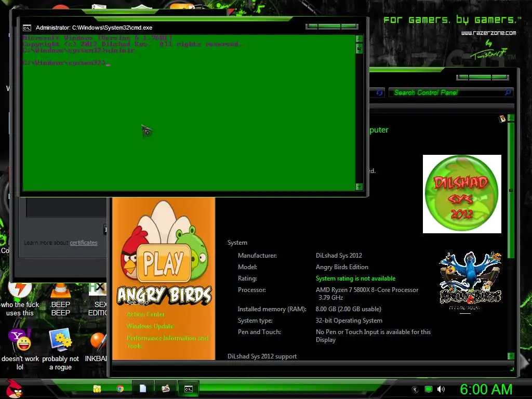The image size is (532, 399).
Task: Click 'AMD Ryzen 7 5800X 8-Core Processor' text
Action: click(367, 290)
